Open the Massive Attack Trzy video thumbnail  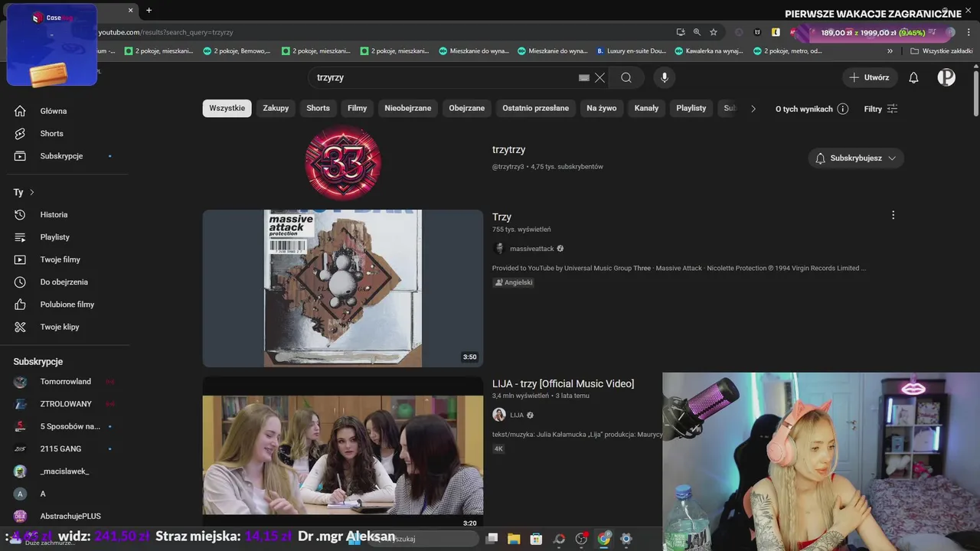point(343,289)
